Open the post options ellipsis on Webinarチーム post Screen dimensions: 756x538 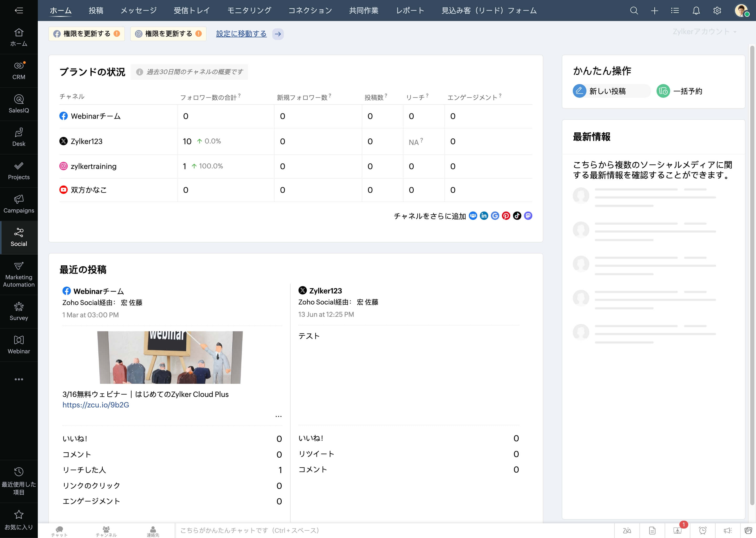pos(278,416)
